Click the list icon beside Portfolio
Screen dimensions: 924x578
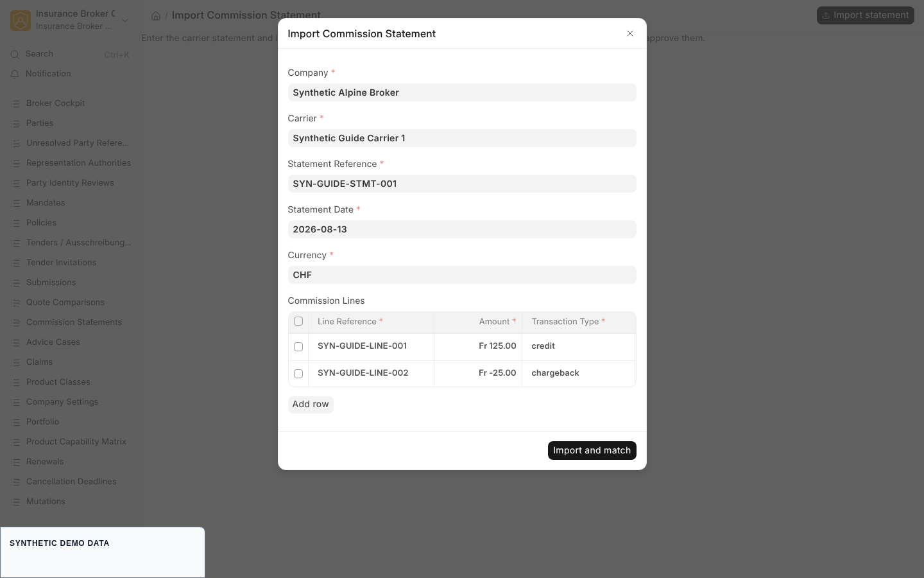coord(17,422)
